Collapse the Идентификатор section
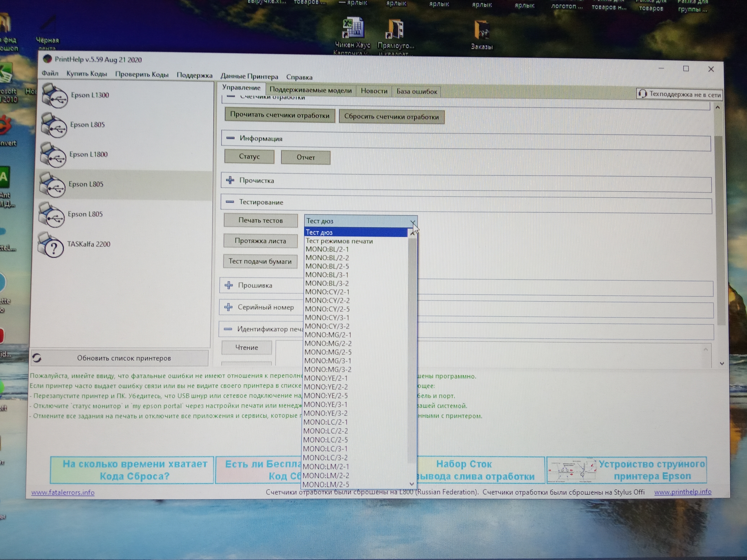This screenshot has height=560, width=747. pos(228,329)
